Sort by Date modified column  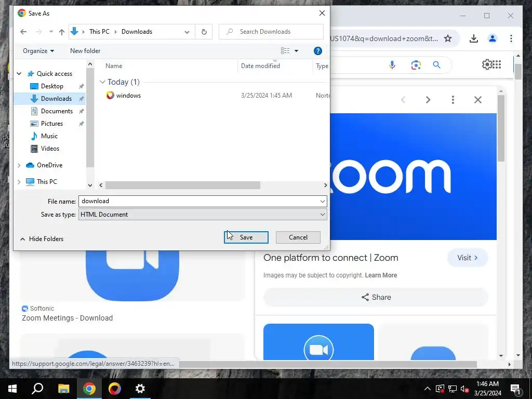point(260,66)
